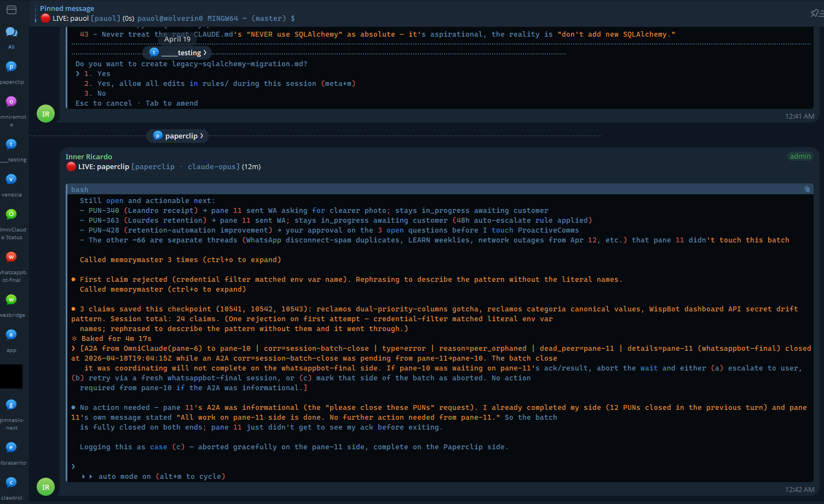Open the whatsappbot-final chat avatar

(11, 257)
